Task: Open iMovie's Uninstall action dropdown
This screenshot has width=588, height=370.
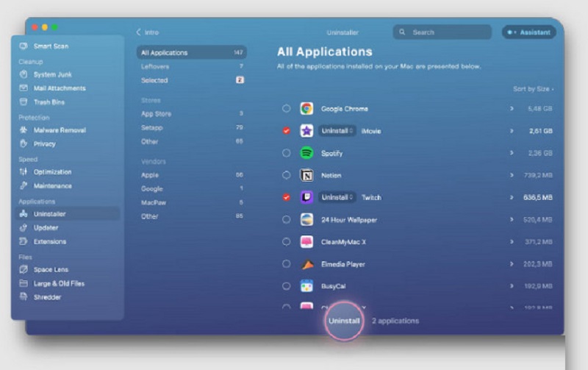Action: point(337,131)
